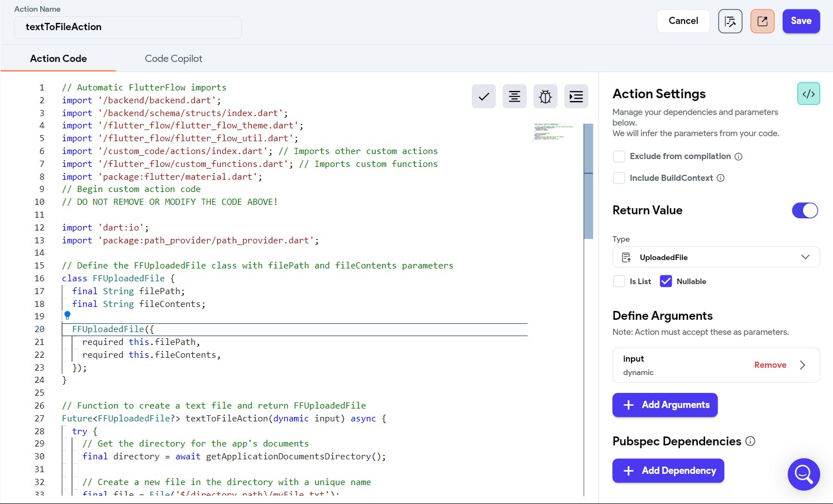Image resolution: width=833 pixels, height=504 pixels.
Task: Open the code view icon in Action Settings
Action: coord(808,94)
